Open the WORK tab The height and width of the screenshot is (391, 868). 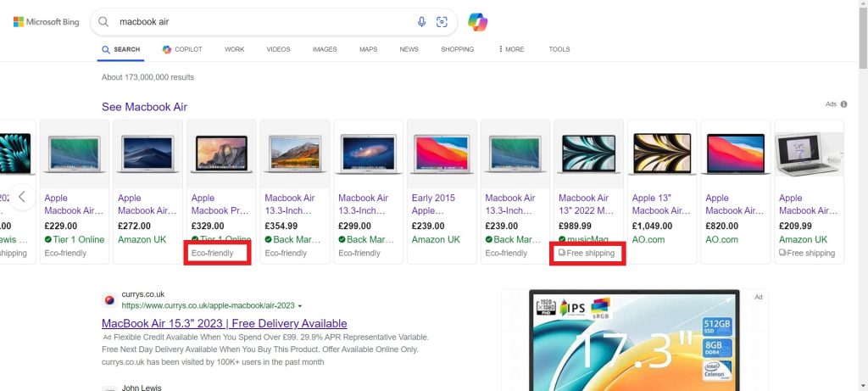coord(234,49)
